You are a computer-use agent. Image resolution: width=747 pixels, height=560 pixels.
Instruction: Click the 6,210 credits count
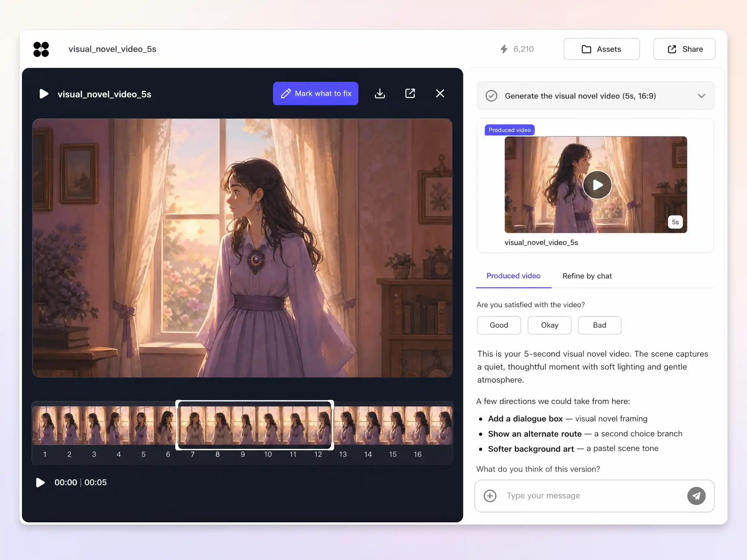pyautogui.click(x=523, y=49)
